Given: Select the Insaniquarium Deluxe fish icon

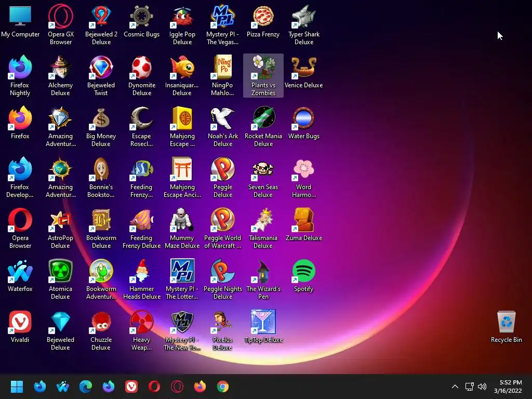Looking at the screenshot, I should (x=182, y=75).
